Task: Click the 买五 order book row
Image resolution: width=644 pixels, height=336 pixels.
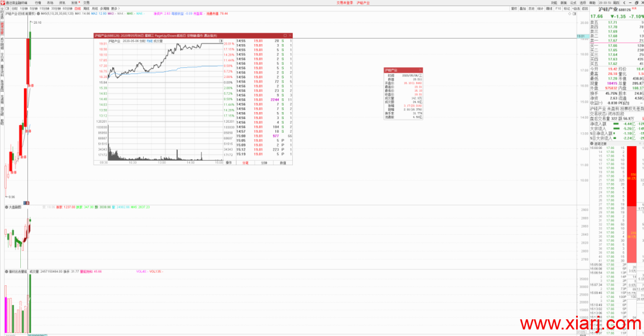Action: point(617,64)
